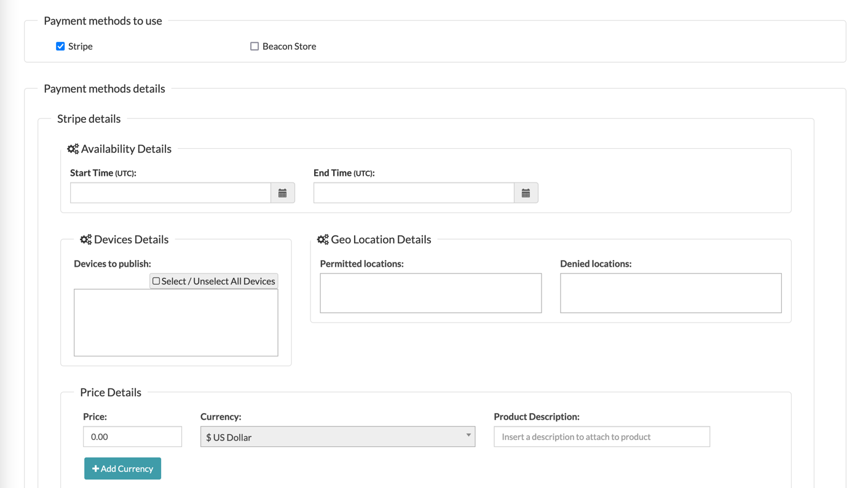Focus the End Time input field
Image resolution: width=868 pixels, height=488 pixels.
click(x=414, y=193)
